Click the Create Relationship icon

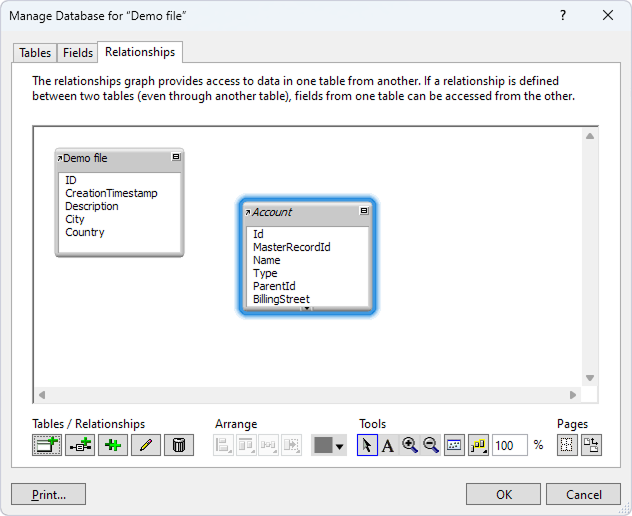coord(80,445)
